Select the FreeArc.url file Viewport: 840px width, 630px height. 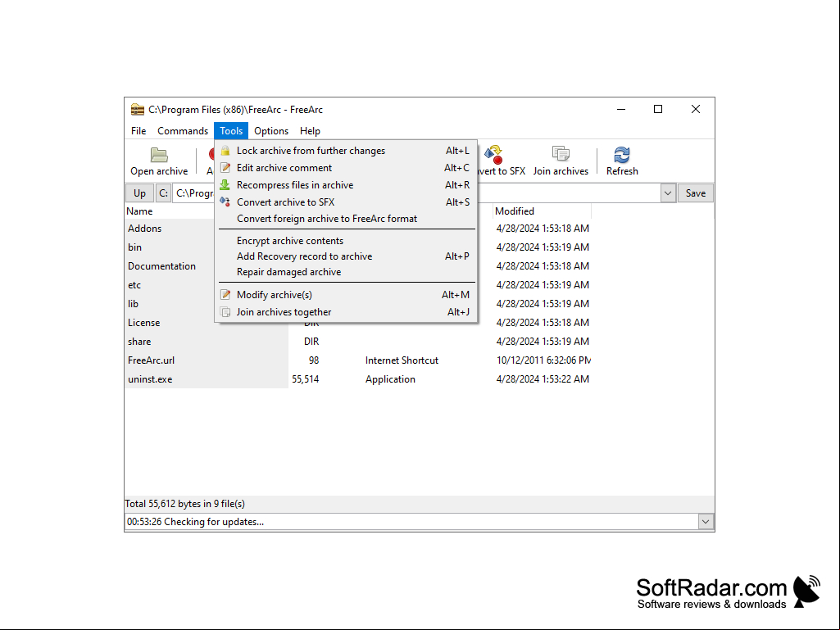[x=151, y=360]
